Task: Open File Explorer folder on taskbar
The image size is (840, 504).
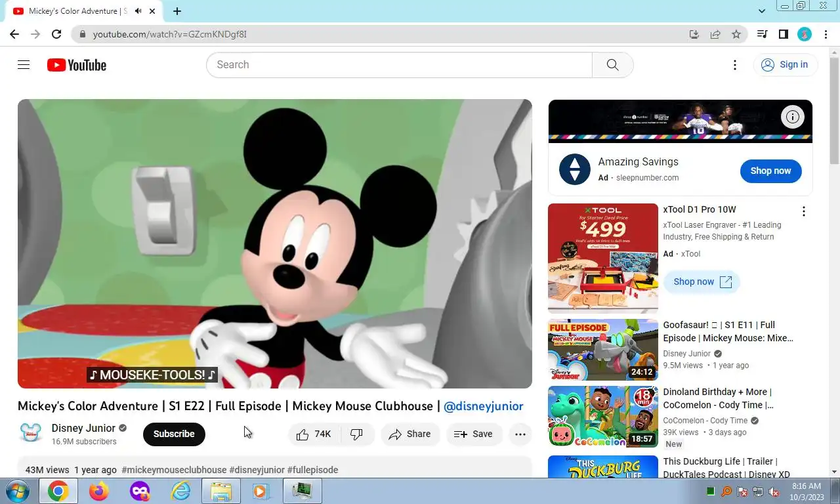Action: point(221,491)
